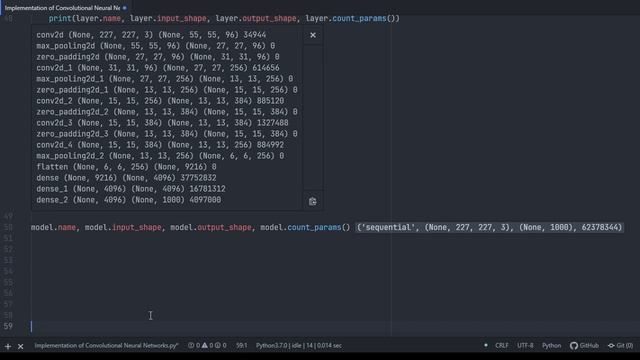The height and width of the screenshot is (360, 640).
Task: Click output row 'conv2d_2' with 885120 params
Action: [160, 101]
